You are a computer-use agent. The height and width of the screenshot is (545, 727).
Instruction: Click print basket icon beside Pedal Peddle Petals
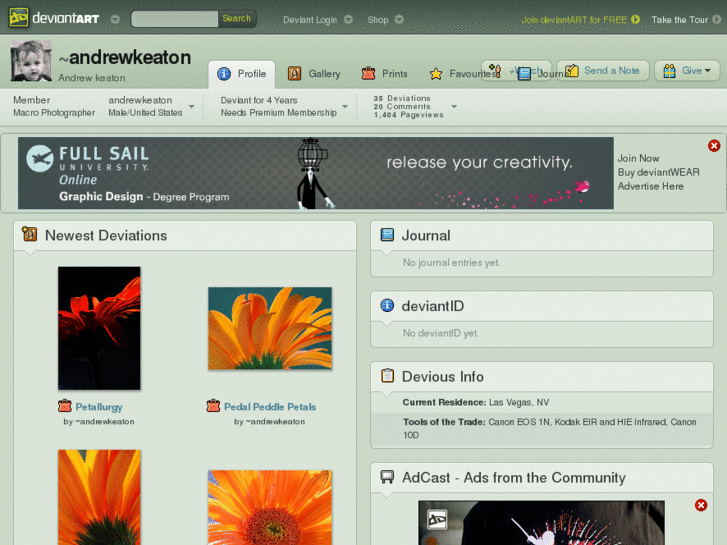point(213,406)
